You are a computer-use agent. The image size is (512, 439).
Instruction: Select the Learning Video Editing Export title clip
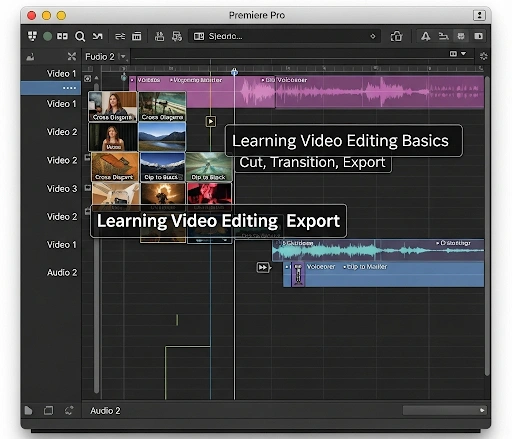click(218, 221)
